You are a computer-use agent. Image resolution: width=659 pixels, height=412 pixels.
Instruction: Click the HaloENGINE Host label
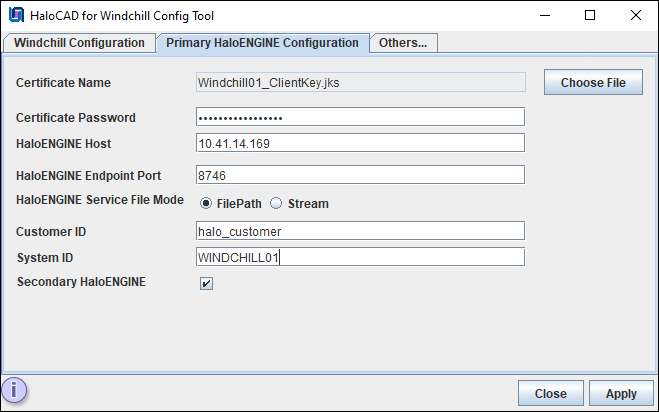click(63, 144)
